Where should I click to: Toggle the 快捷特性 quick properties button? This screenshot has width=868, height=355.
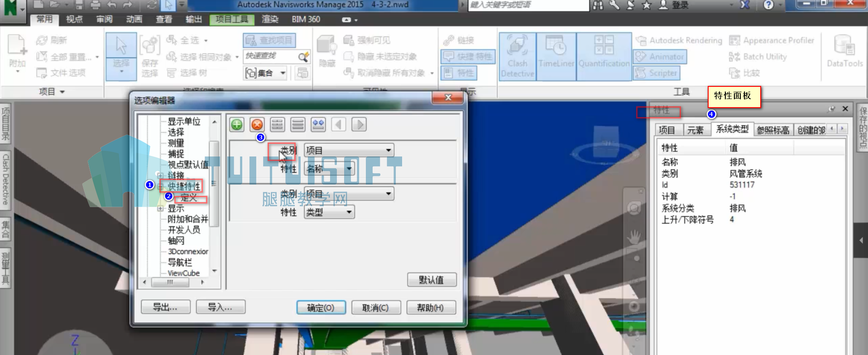coord(468,57)
